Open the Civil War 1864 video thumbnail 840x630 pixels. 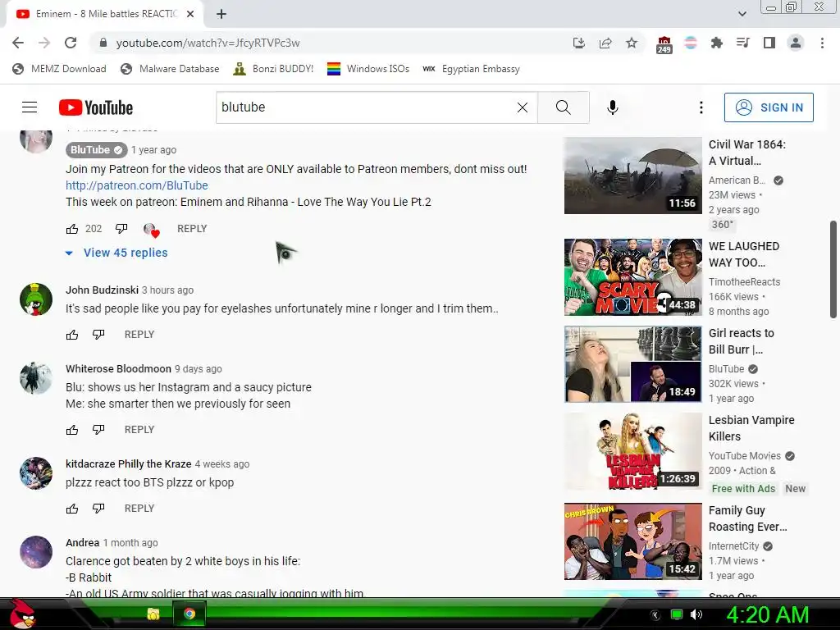click(x=632, y=176)
